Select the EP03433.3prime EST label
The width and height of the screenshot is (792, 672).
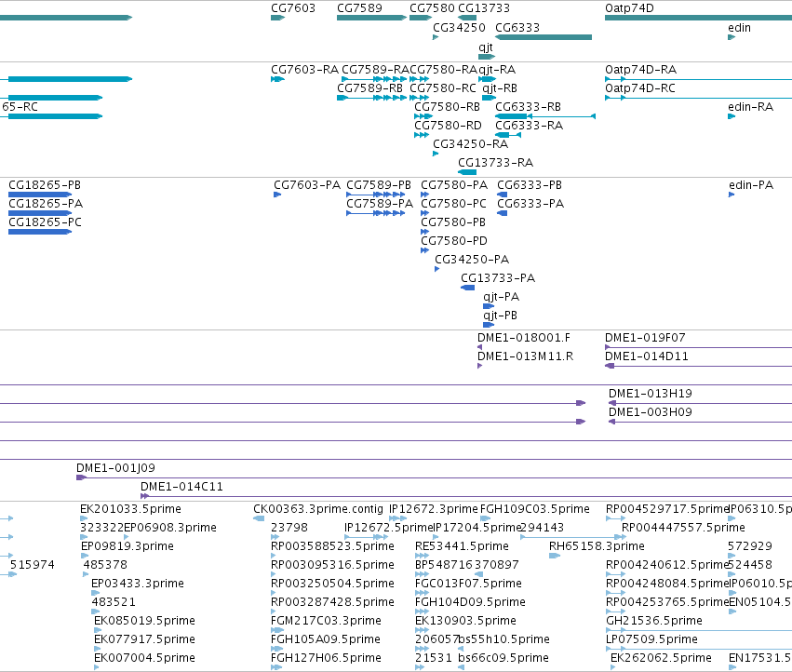coord(138,584)
